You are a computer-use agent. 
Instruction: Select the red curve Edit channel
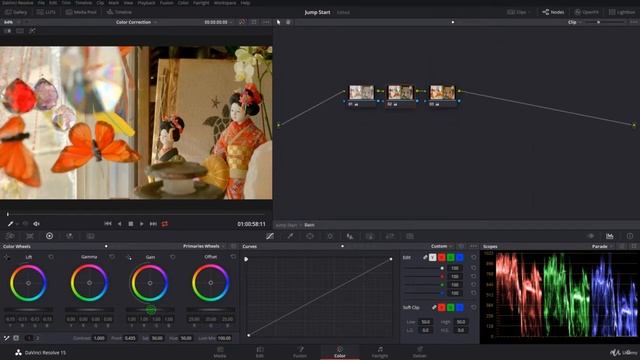tap(442, 257)
